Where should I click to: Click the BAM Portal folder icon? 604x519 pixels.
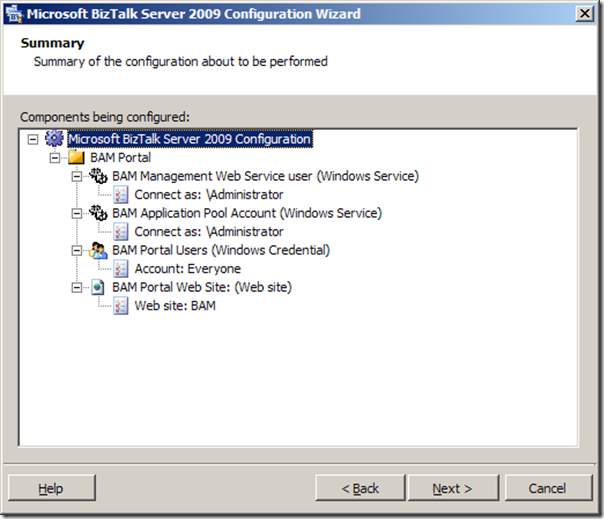click(77, 158)
